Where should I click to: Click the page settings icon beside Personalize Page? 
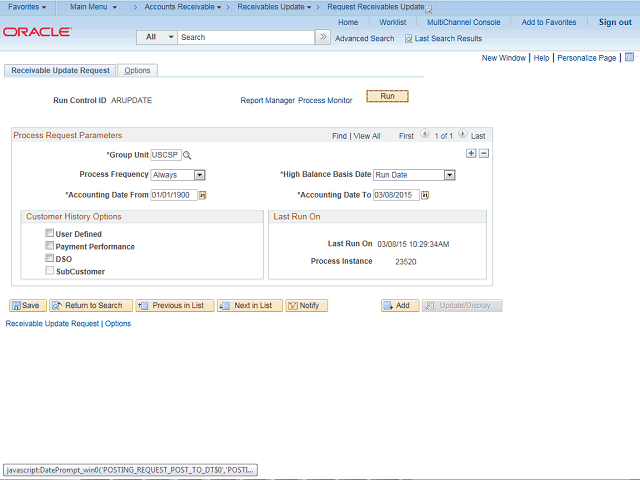[x=629, y=57]
